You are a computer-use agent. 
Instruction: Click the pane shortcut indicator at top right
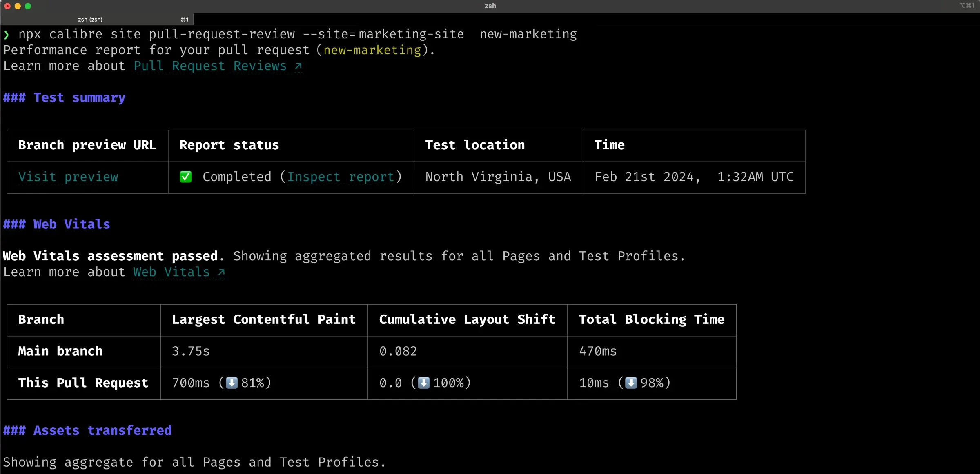coord(967,6)
